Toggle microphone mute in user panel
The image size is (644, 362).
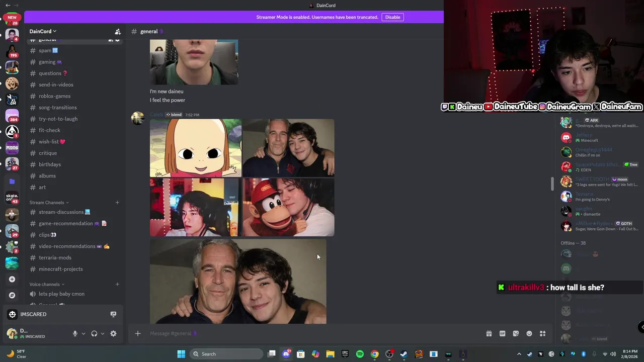(75, 333)
